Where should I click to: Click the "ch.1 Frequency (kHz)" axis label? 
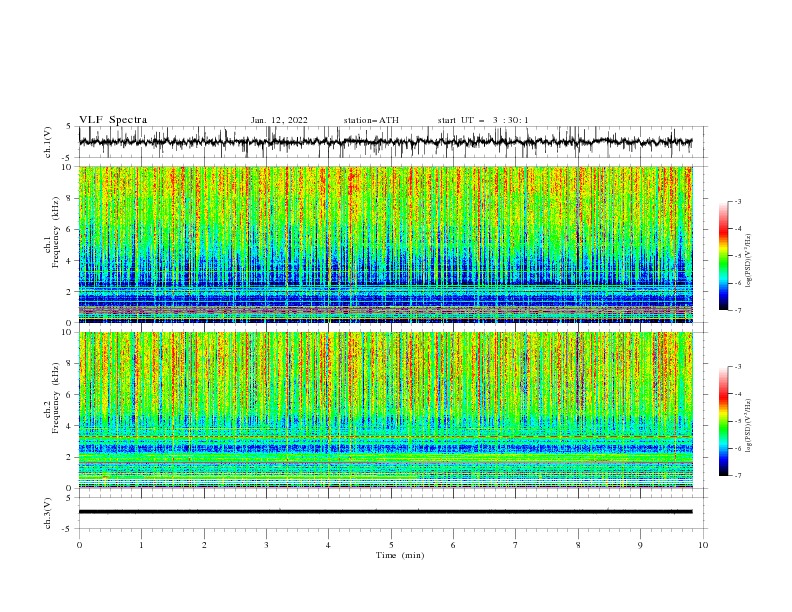[x=52, y=232]
